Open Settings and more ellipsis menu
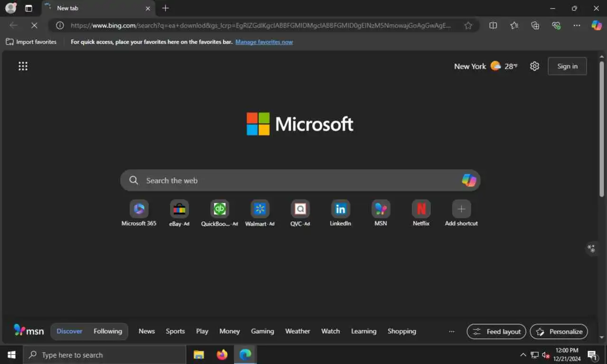The image size is (607, 364). [577, 26]
